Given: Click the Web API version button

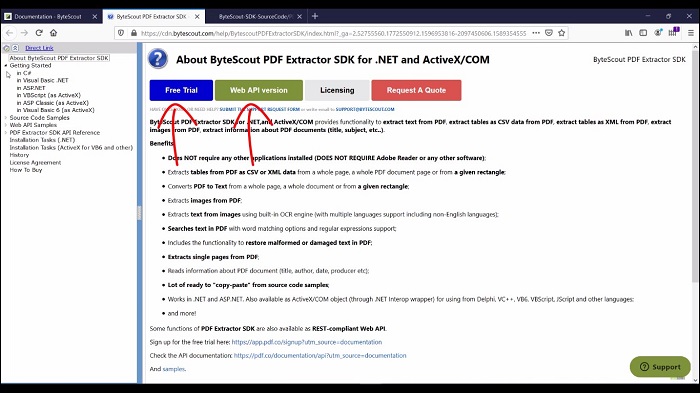Looking at the screenshot, I should click(259, 90).
